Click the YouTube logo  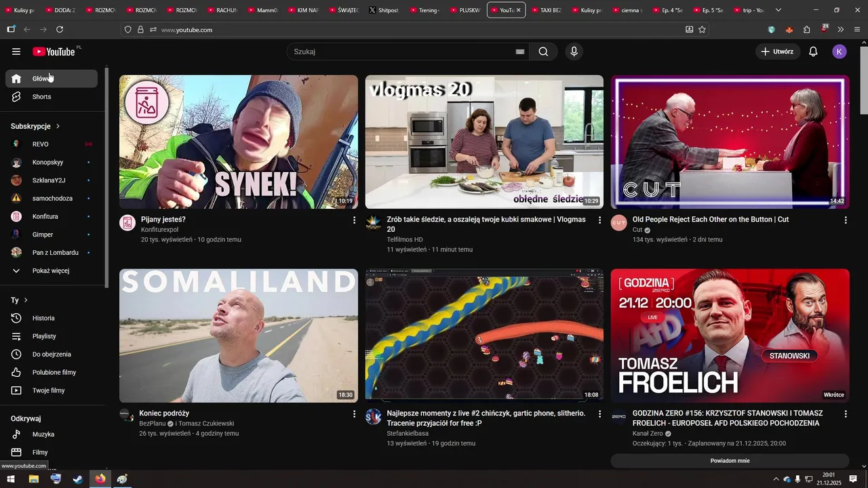coord(54,52)
